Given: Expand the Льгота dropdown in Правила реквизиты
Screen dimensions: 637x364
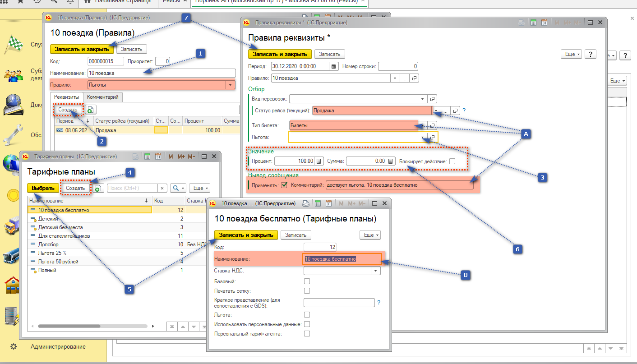Looking at the screenshot, I should pyautogui.click(x=422, y=137).
